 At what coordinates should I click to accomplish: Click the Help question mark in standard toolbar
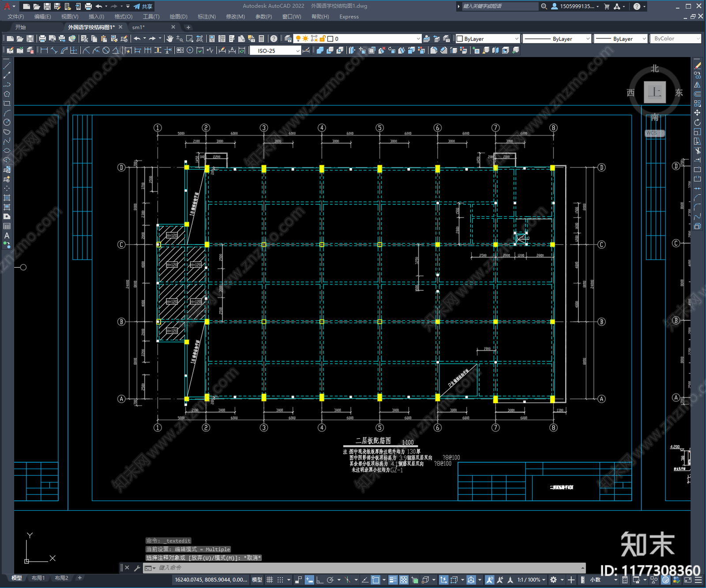coord(274,39)
